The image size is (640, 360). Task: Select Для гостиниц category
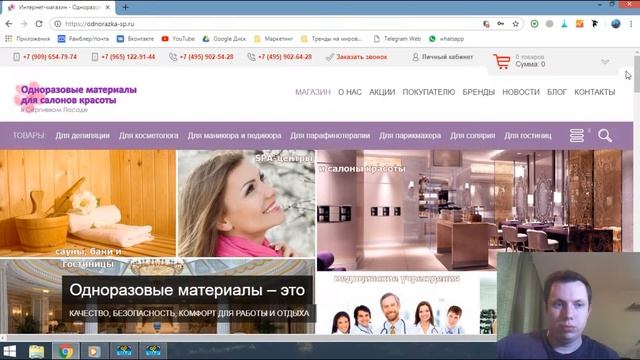point(528,135)
